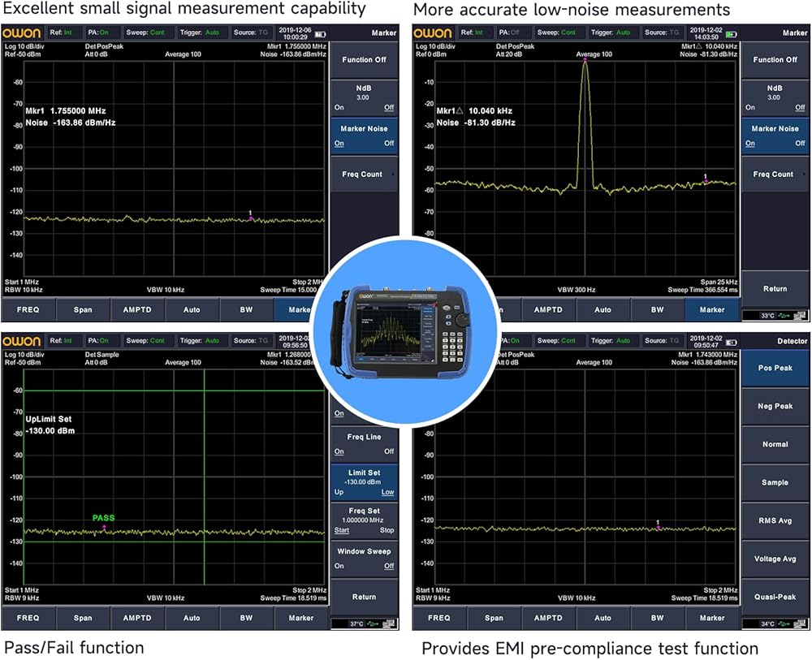812x660 pixels.
Task: Expand the Freq Count submenu in the top-right screen
Action: (775, 174)
